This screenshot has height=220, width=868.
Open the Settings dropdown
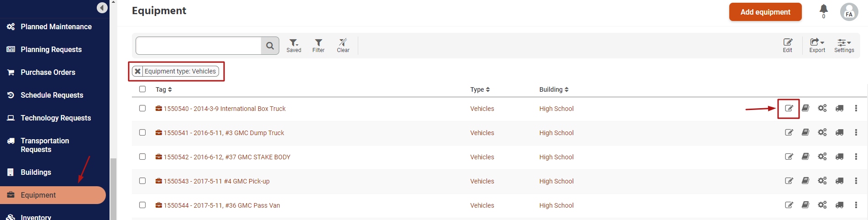(x=844, y=46)
